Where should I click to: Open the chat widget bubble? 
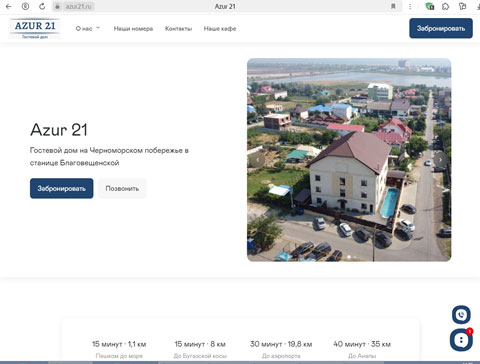tap(461, 340)
